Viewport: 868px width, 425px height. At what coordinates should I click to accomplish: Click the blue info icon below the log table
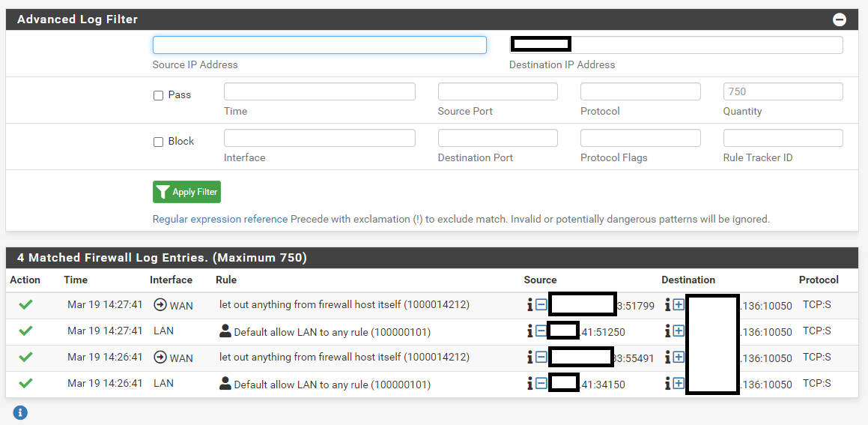20,412
